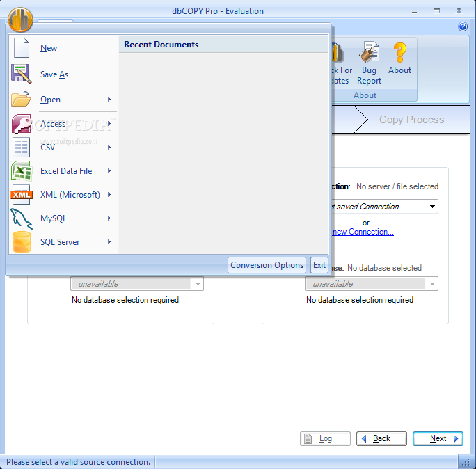Expand the MySQL submenu arrow
The image size is (476, 469).
109,218
